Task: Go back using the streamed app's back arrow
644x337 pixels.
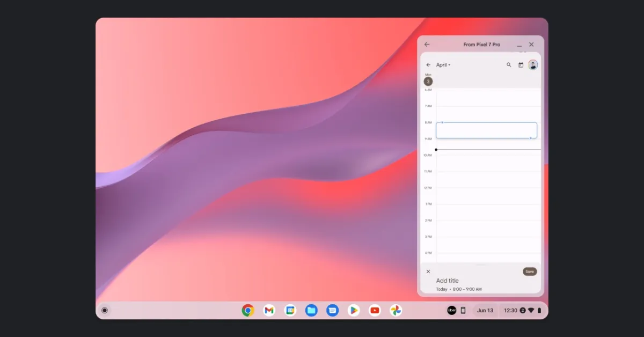Action: [427, 45]
